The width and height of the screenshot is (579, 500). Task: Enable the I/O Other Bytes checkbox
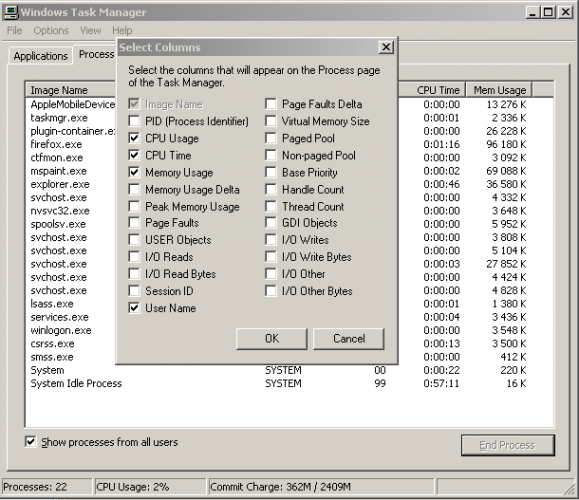(271, 291)
